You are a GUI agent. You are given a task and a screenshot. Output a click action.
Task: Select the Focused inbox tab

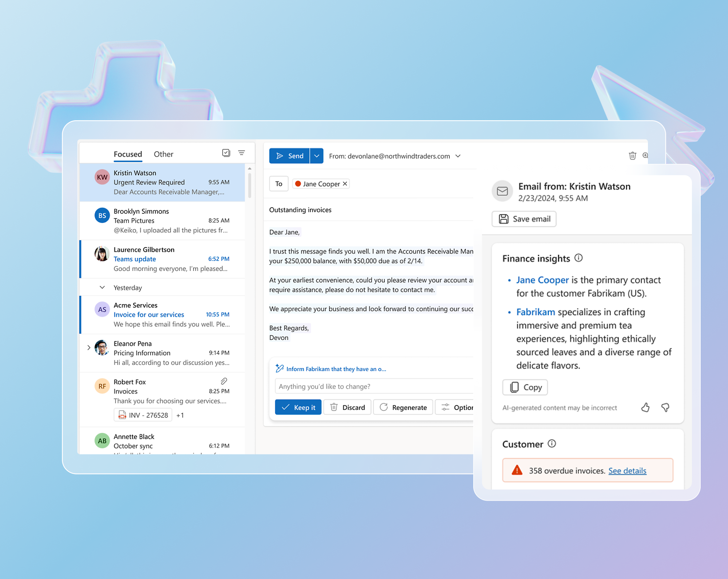click(127, 154)
